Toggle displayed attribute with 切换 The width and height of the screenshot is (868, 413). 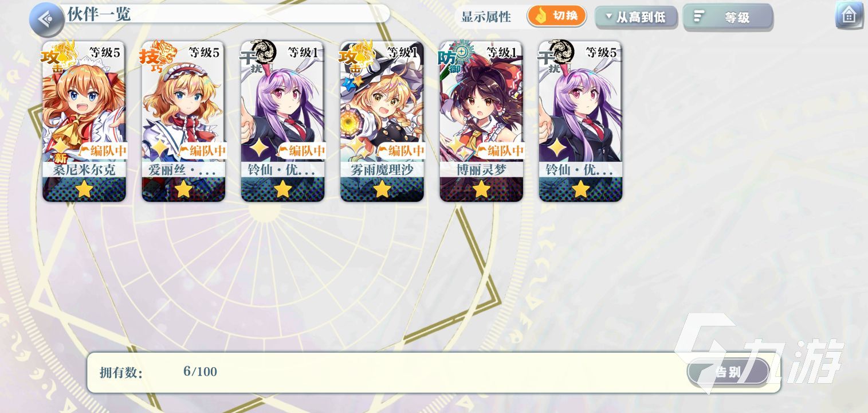(557, 15)
